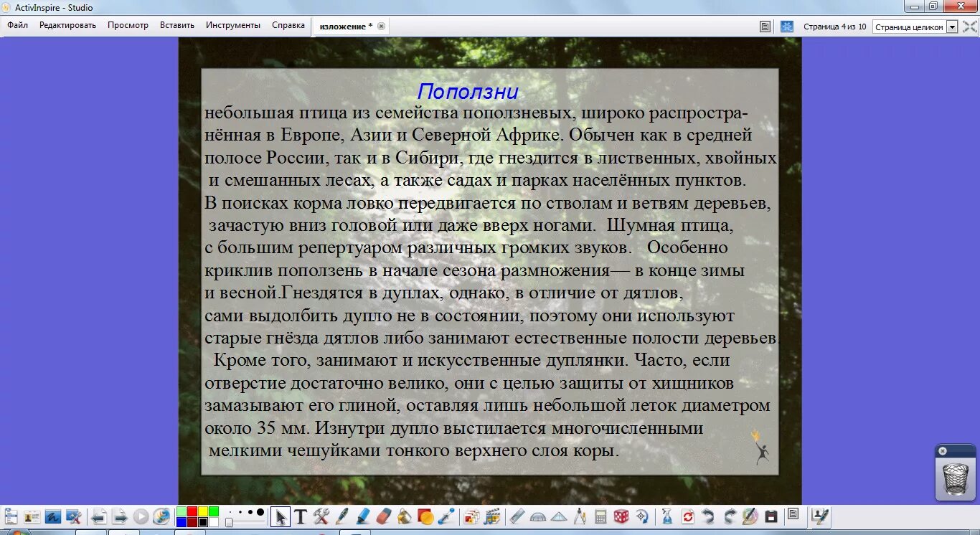Click the Reset page icon

pos(687,516)
